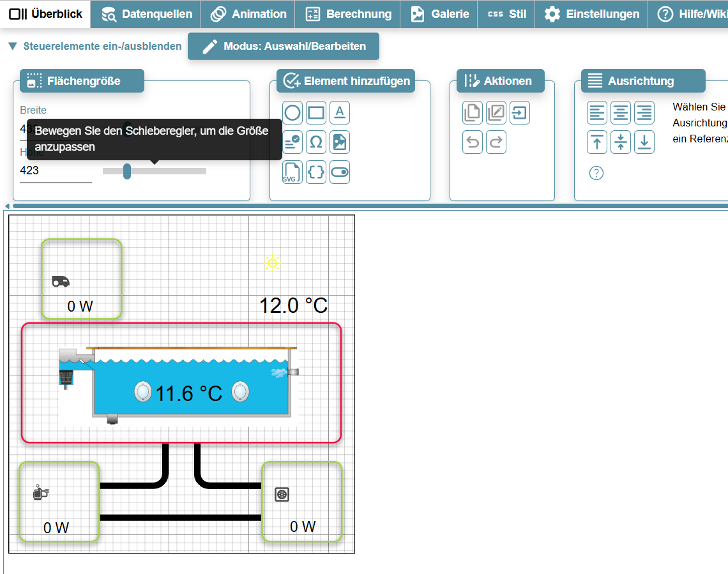Open the Überblick tab
Image resolution: width=728 pixels, height=574 pixels.
point(45,14)
